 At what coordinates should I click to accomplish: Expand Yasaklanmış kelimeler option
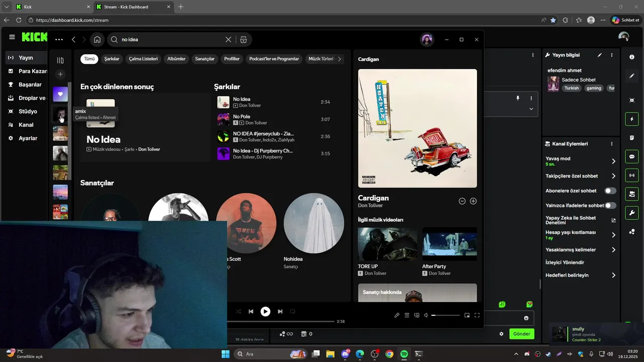point(613,250)
